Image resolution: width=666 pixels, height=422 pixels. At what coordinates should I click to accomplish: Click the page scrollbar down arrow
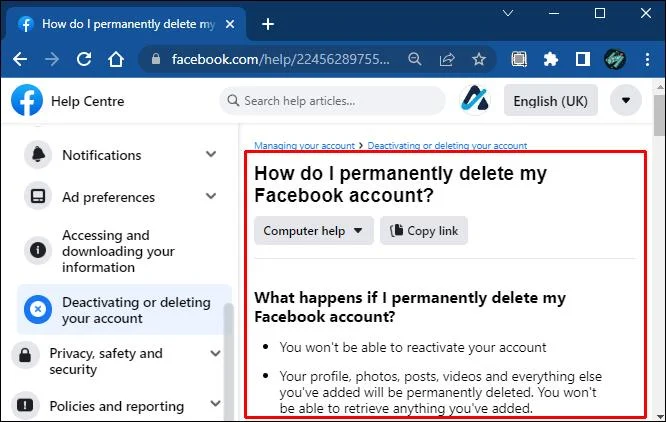coord(660,416)
